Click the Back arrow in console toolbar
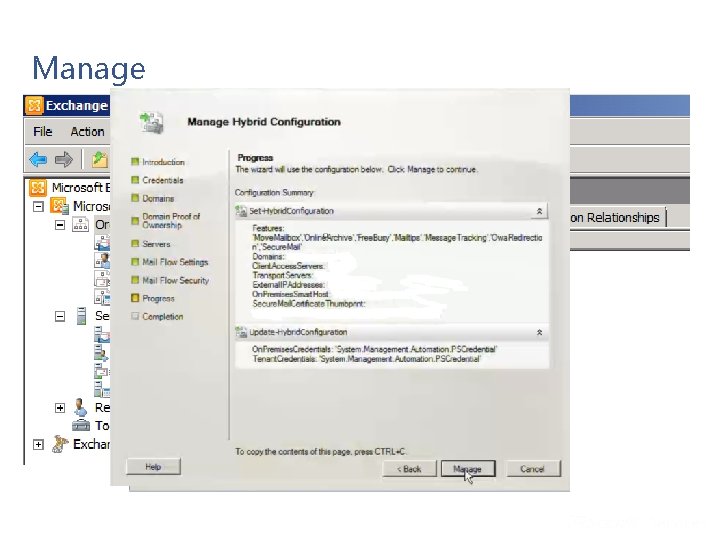The width and height of the screenshot is (720, 540). [x=38, y=160]
